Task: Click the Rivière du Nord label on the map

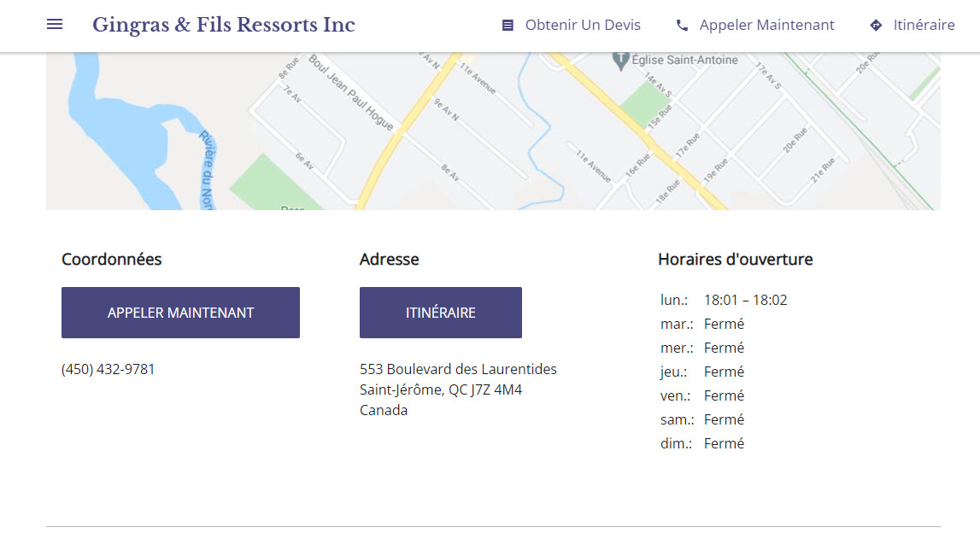Action: pyautogui.click(x=208, y=168)
